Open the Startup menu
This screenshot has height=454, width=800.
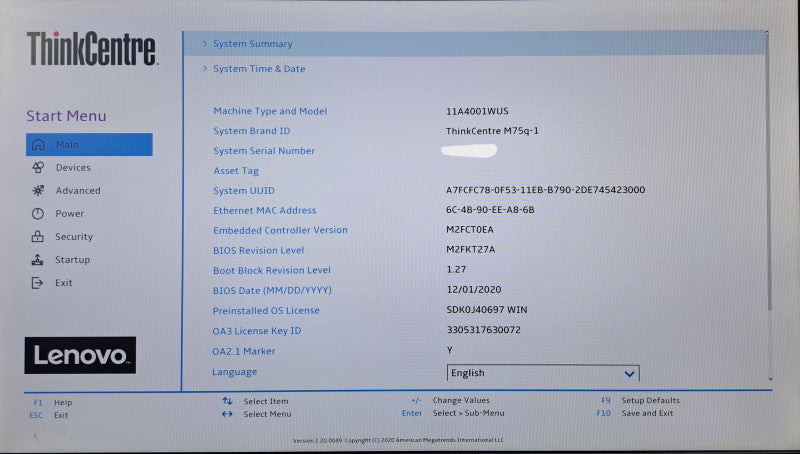[72, 260]
